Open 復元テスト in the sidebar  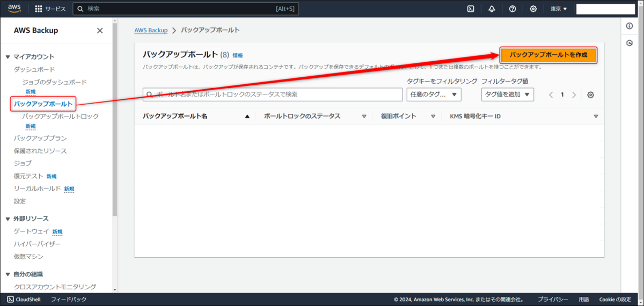28,176
